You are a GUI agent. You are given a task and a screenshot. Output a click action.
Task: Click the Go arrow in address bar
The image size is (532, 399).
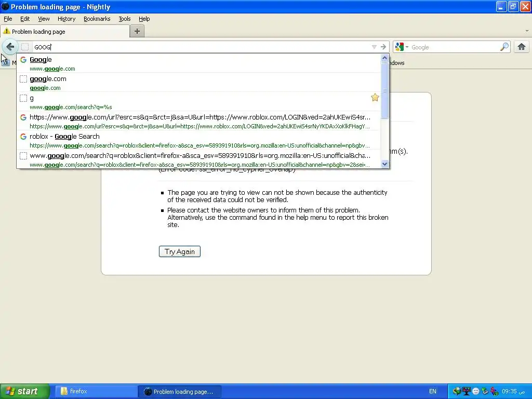(x=383, y=47)
